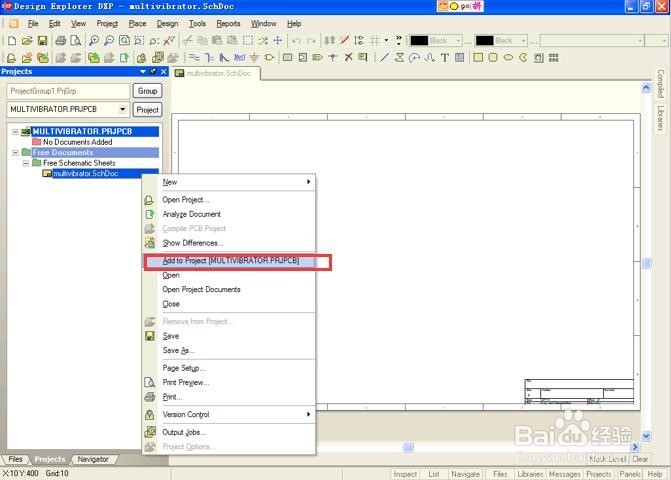The image size is (671, 480).
Task: Click the vertical scrollbar down arrow
Action: pyautogui.click(x=646, y=436)
